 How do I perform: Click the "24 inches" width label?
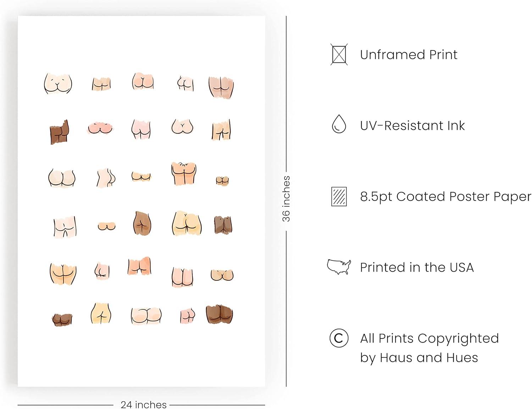pos(143,404)
